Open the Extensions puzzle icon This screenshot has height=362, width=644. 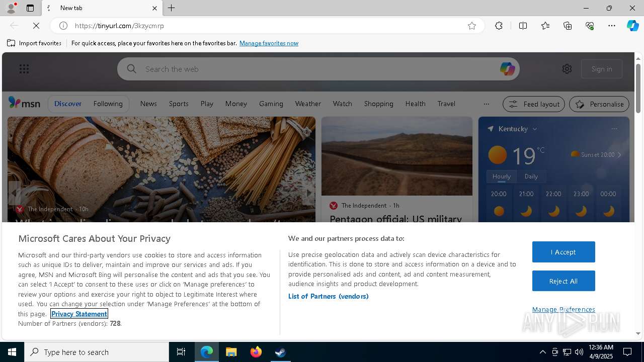[x=499, y=26]
